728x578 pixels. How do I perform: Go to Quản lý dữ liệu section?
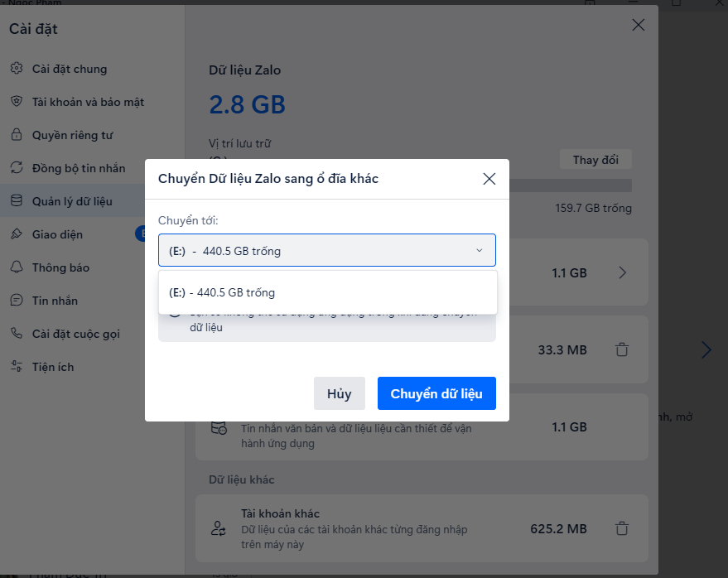[x=72, y=201]
